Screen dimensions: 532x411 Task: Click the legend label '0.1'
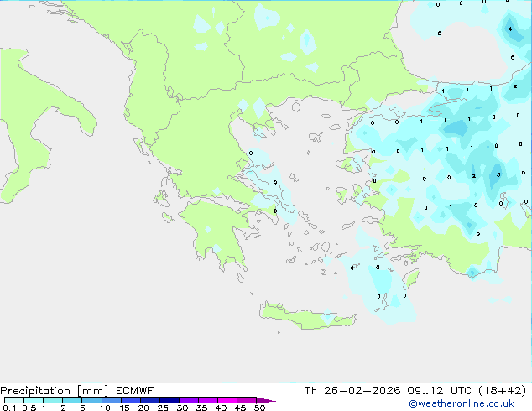(9, 408)
